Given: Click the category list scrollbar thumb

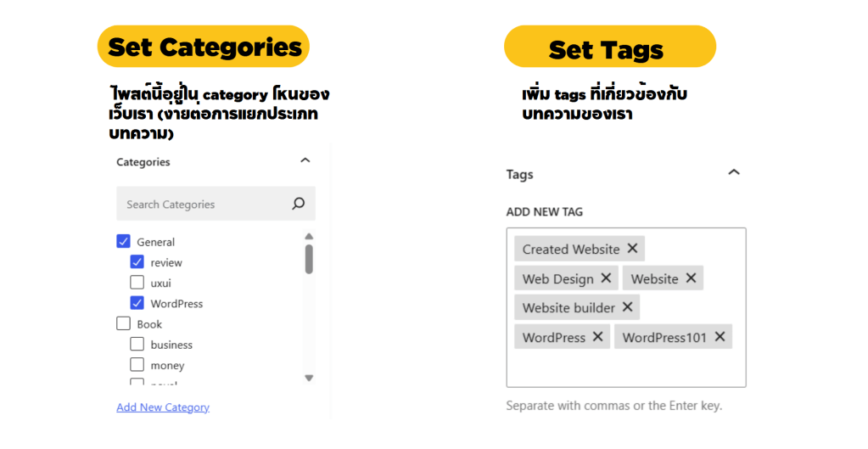Looking at the screenshot, I should tap(309, 259).
